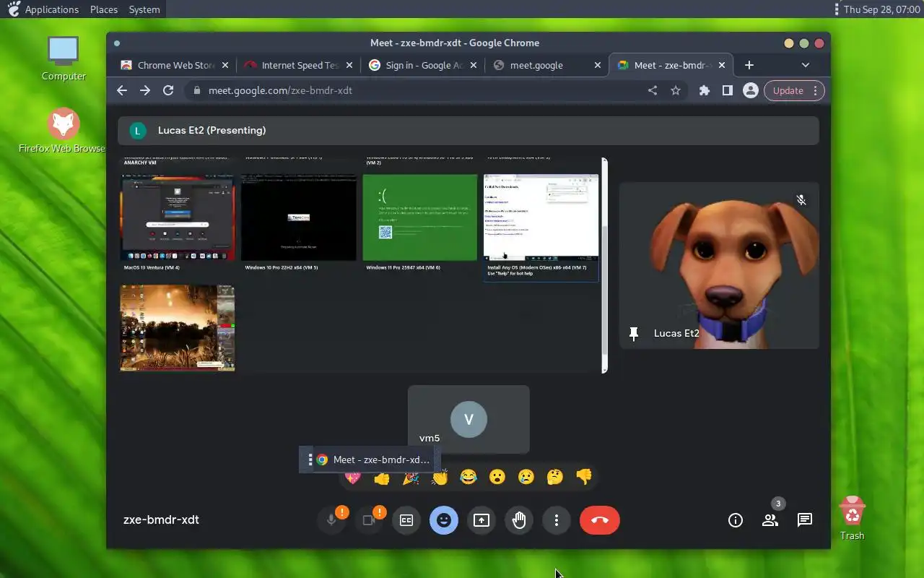Send the thumbs down reaction

click(x=584, y=478)
